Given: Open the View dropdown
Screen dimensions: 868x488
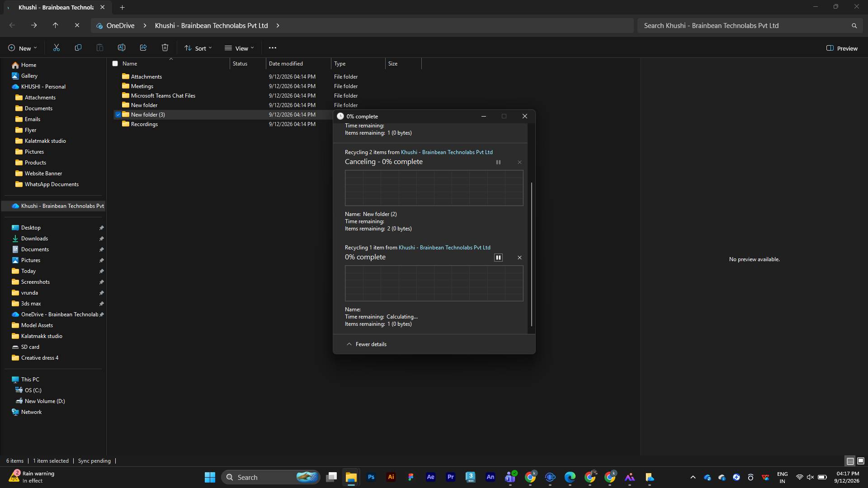Looking at the screenshot, I should point(239,48).
